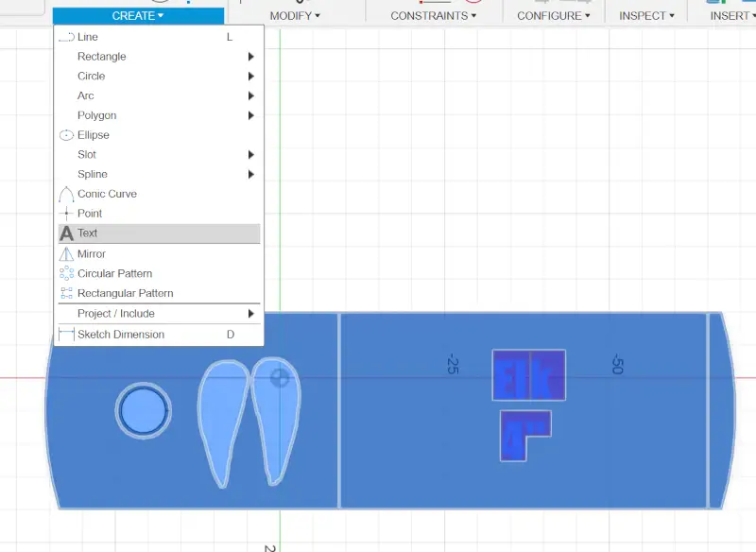Image resolution: width=756 pixels, height=552 pixels.
Task: Expand the Circle submenu arrow
Action: click(250, 77)
